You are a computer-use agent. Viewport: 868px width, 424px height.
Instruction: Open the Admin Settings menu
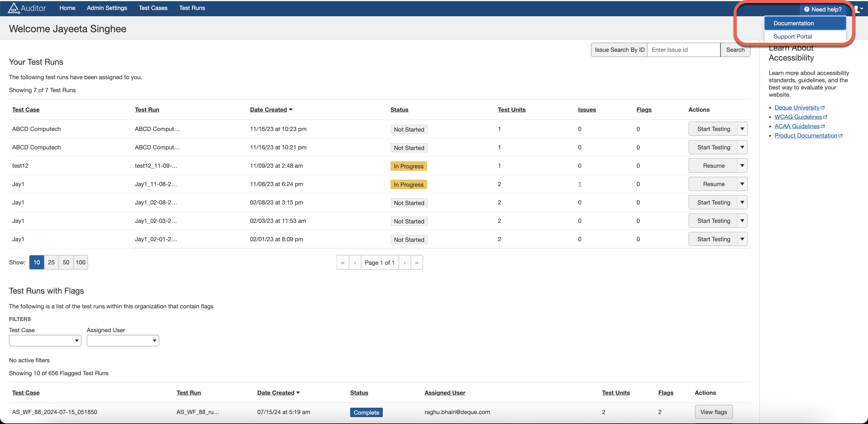point(107,8)
